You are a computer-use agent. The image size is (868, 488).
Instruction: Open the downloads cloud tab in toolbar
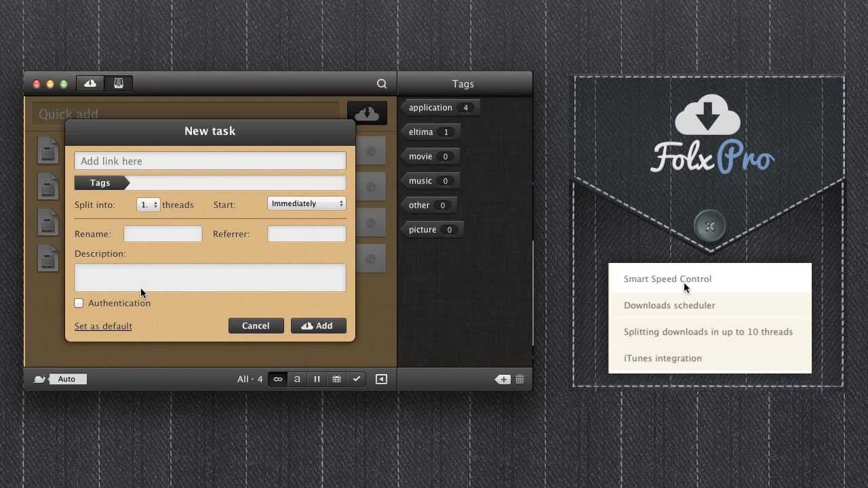[90, 83]
